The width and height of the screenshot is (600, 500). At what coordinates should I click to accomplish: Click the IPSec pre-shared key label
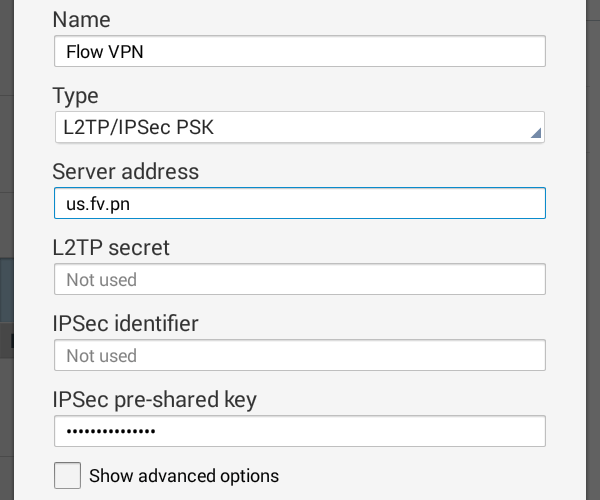point(154,400)
